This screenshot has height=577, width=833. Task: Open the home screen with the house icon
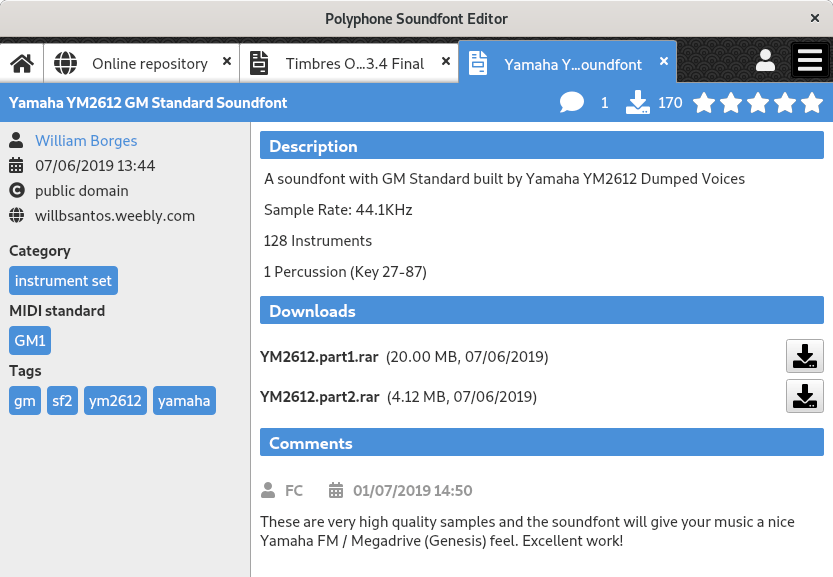coord(22,60)
